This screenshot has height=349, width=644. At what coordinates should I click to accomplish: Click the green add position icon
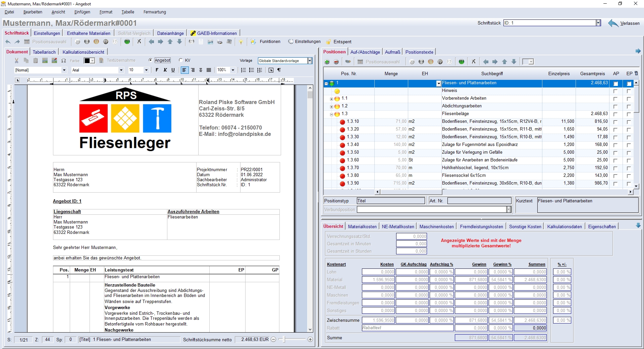click(327, 62)
